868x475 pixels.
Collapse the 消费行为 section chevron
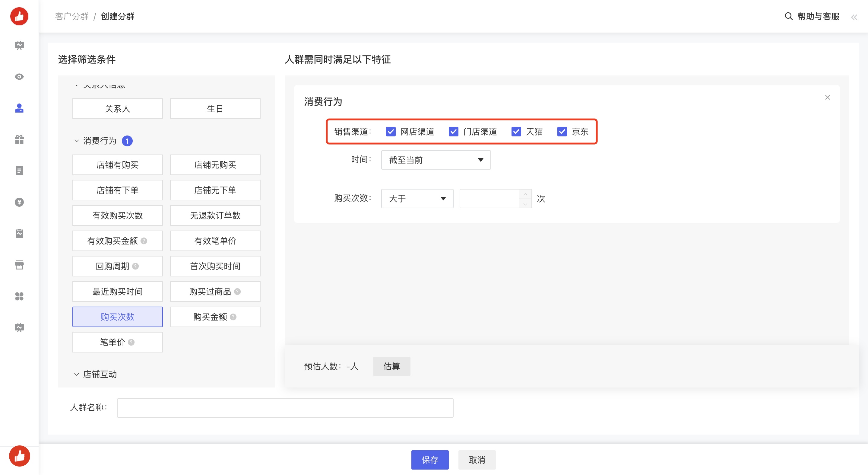pos(77,141)
